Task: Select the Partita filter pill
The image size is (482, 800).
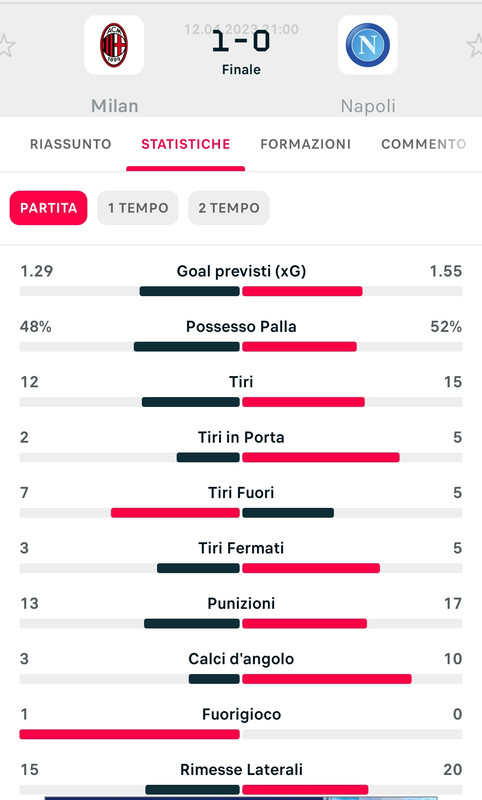Action: pyautogui.click(x=48, y=208)
